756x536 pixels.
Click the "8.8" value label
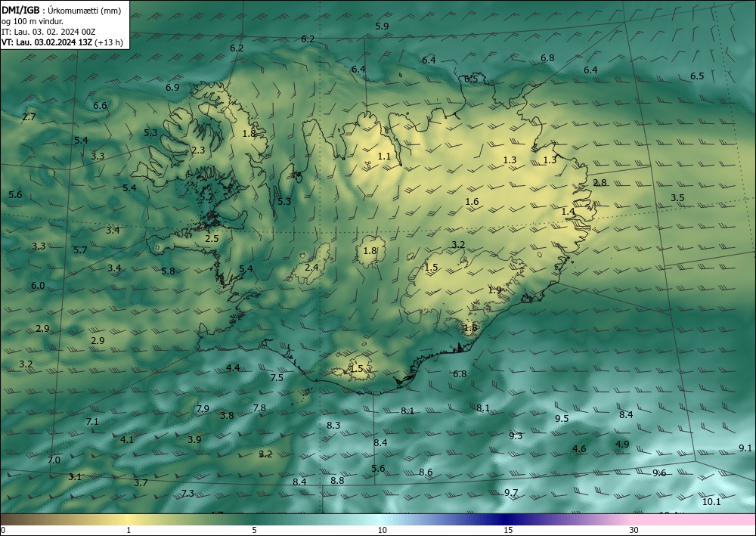point(337,480)
